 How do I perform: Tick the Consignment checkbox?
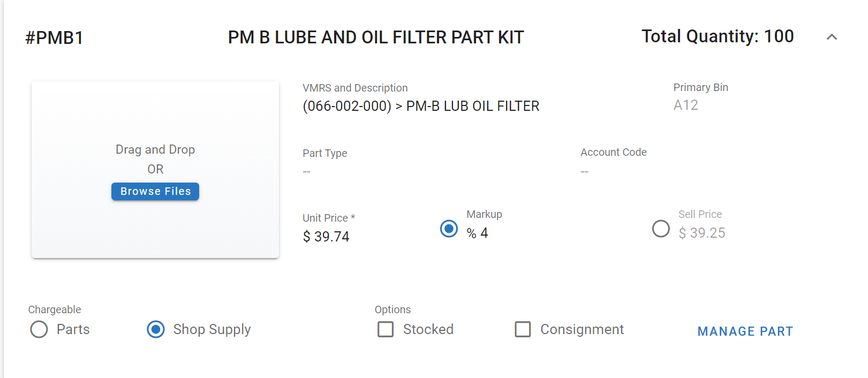click(523, 329)
